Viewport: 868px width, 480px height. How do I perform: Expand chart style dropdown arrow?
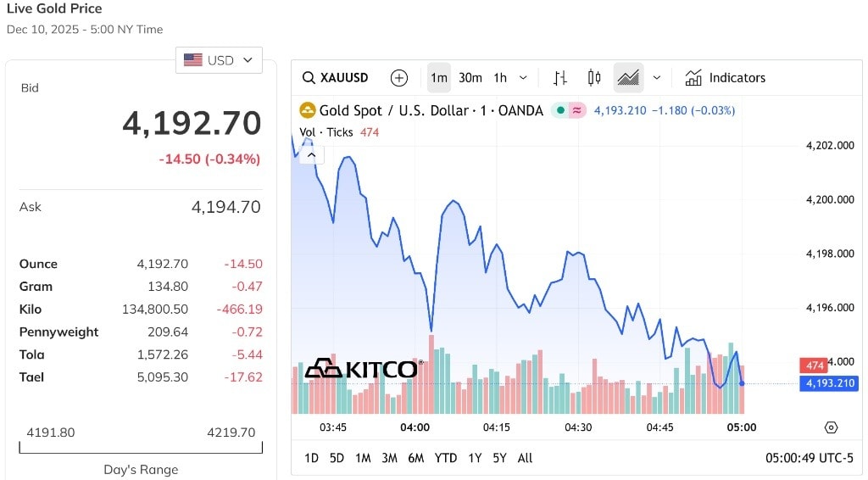pyautogui.click(x=656, y=78)
